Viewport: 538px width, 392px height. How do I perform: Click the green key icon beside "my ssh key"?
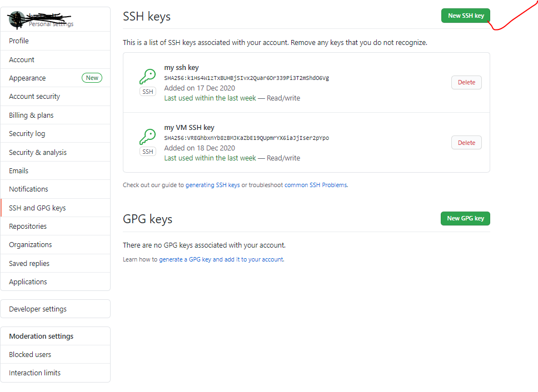click(147, 77)
